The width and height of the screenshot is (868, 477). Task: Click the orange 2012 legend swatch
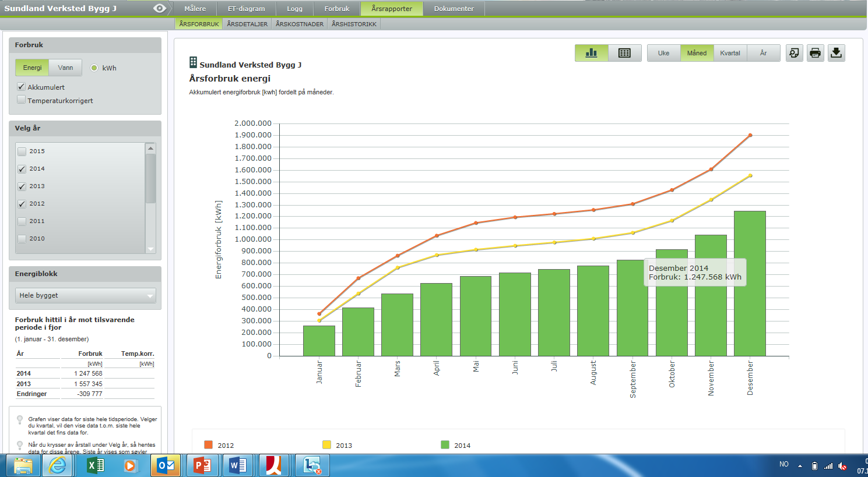209,445
